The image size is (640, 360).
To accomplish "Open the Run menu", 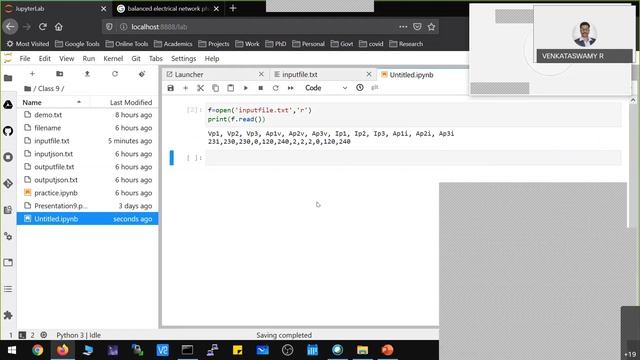I will [89, 59].
